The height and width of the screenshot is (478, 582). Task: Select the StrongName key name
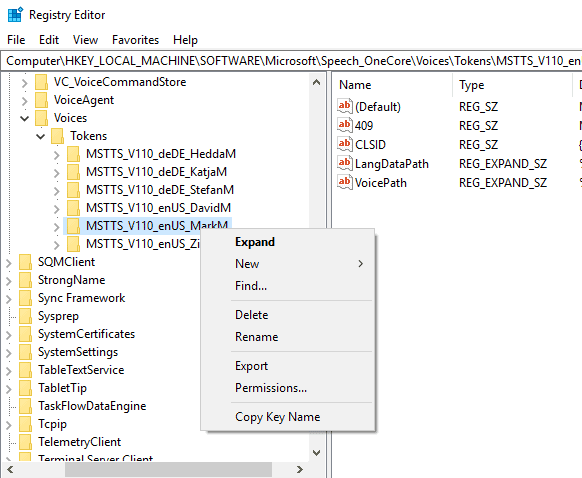[x=72, y=280]
